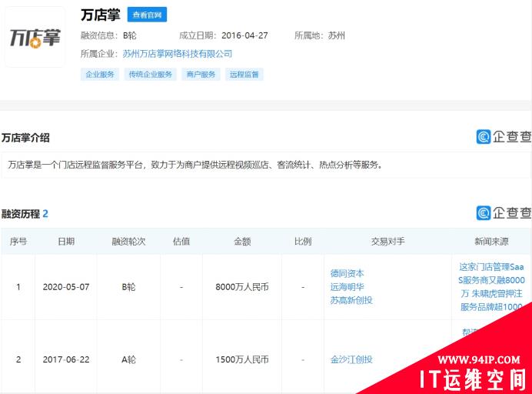Image resolution: width=532 pixels, height=394 pixels.
Task: Click the date cell 2017-06-22
Action: click(x=66, y=359)
